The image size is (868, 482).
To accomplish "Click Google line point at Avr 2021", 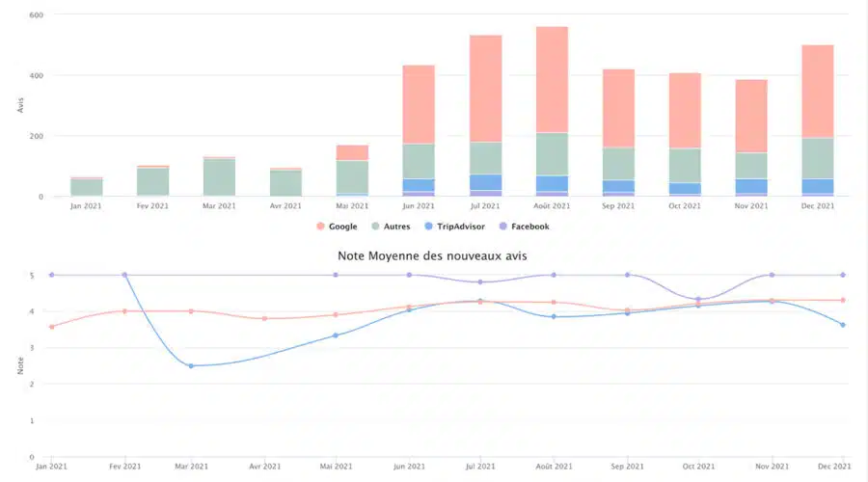I will click(264, 318).
